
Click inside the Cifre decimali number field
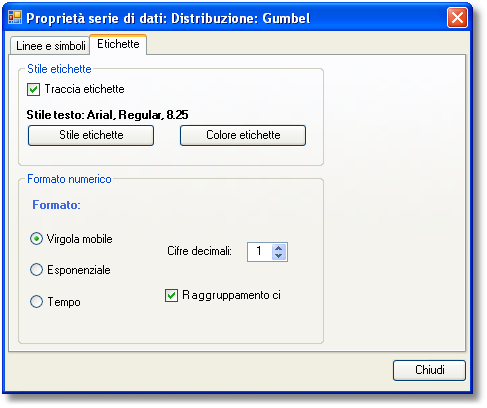click(260, 252)
